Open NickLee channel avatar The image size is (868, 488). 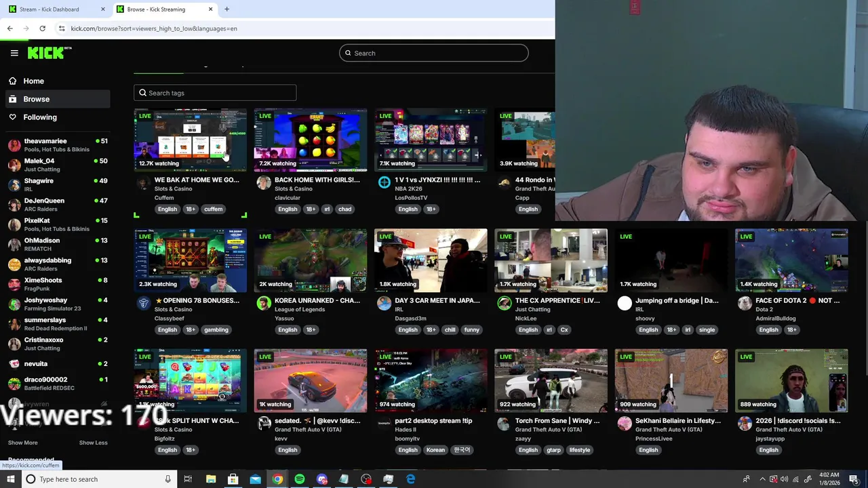[x=504, y=303]
